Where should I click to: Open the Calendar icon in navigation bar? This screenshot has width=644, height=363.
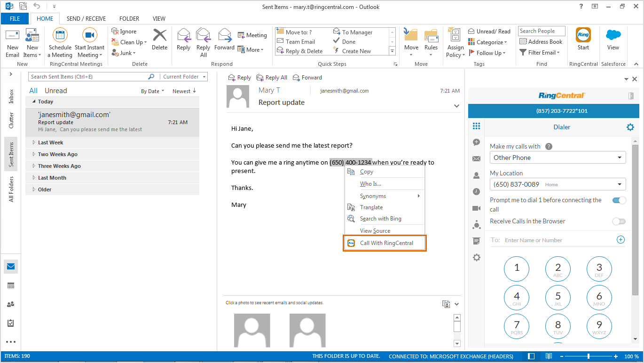[x=11, y=285]
